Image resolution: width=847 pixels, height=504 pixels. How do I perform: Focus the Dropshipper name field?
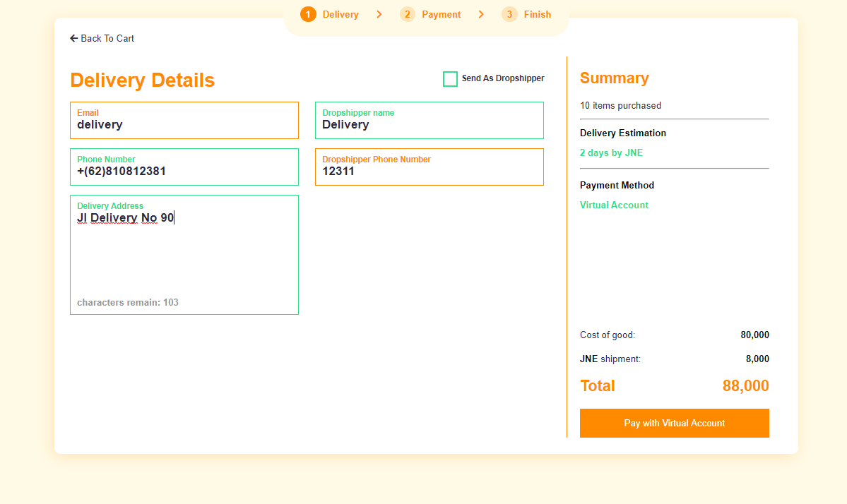430,120
